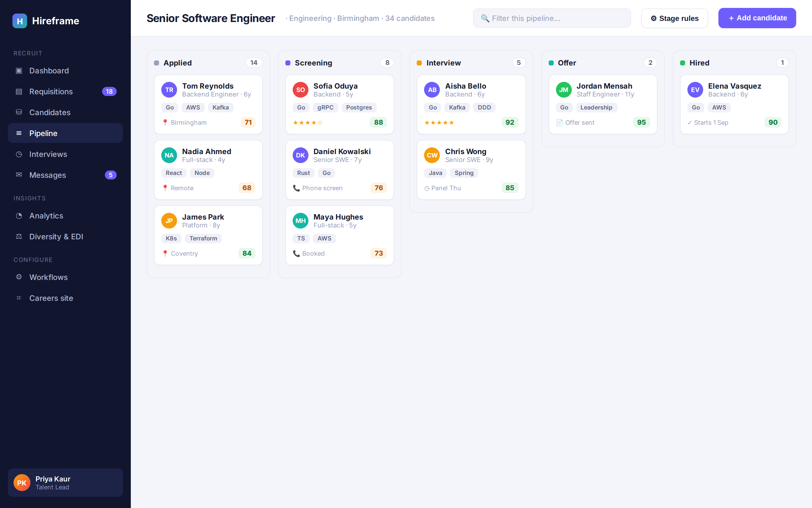The image size is (812, 508).
Task: Click the Interview column count badge 5
Action: 519,63
